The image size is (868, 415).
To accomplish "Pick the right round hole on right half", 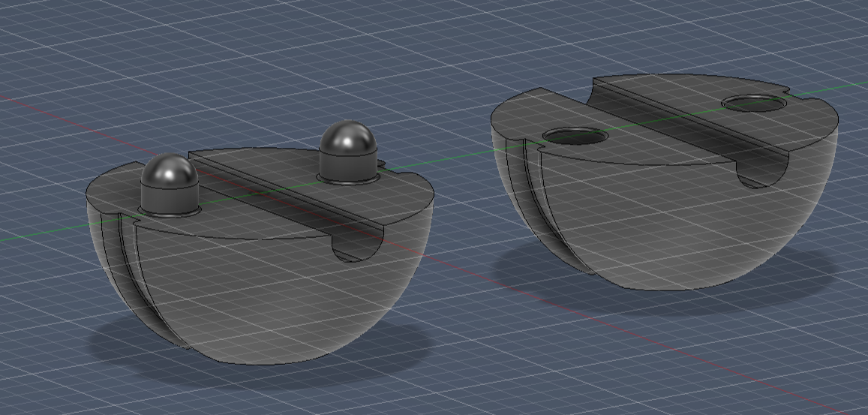I will coord(755,103).
